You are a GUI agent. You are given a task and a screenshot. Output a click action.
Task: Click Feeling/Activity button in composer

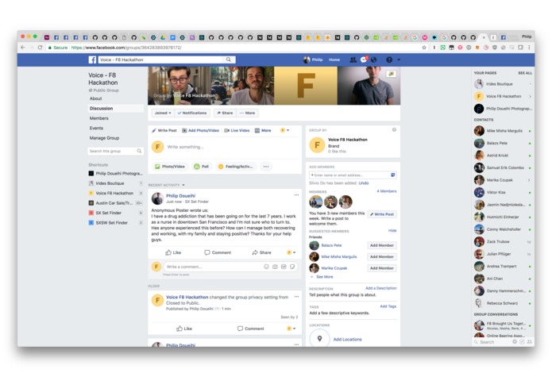coord(236,167)
